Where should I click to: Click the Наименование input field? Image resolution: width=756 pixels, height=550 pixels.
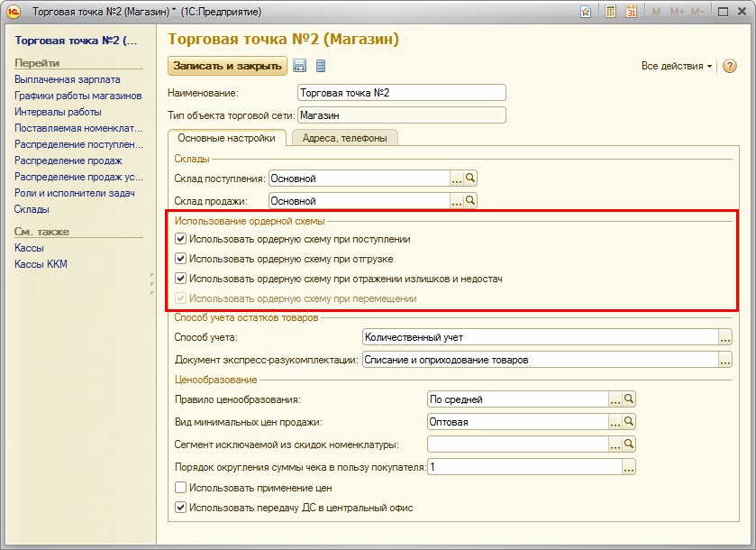[x=401, y=93]
